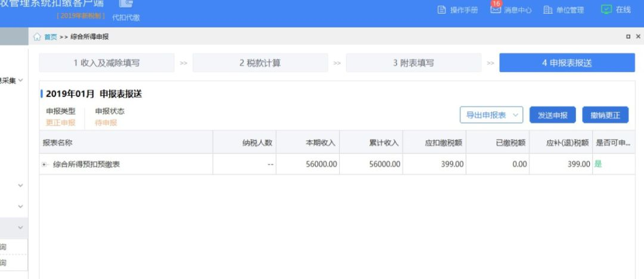644x279 pixels.
Task: Collapse the highlighted sidebar section chevron
Action: tap(21, 228)
